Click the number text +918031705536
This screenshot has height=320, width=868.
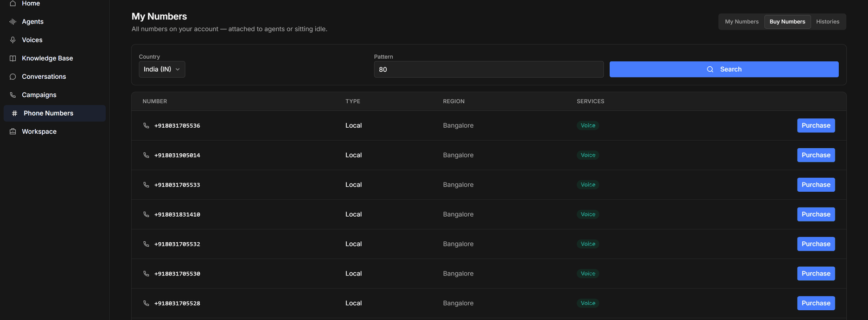click(177, 126)
